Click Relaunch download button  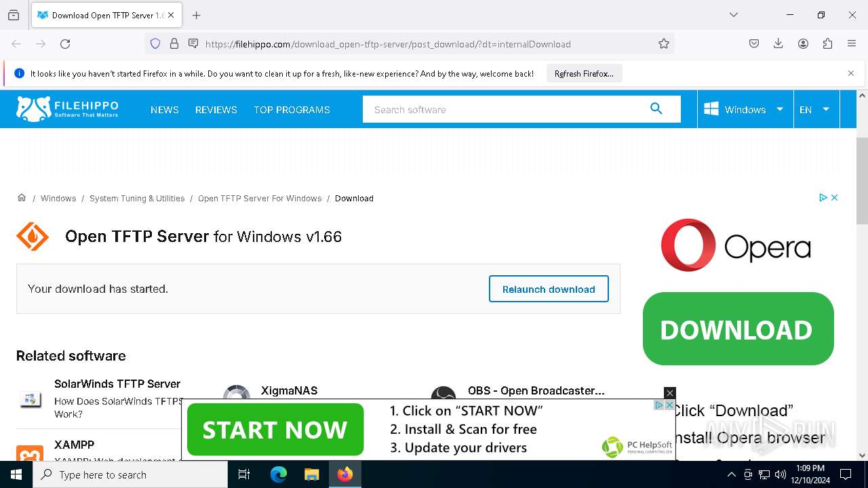(x=549, y=289)
